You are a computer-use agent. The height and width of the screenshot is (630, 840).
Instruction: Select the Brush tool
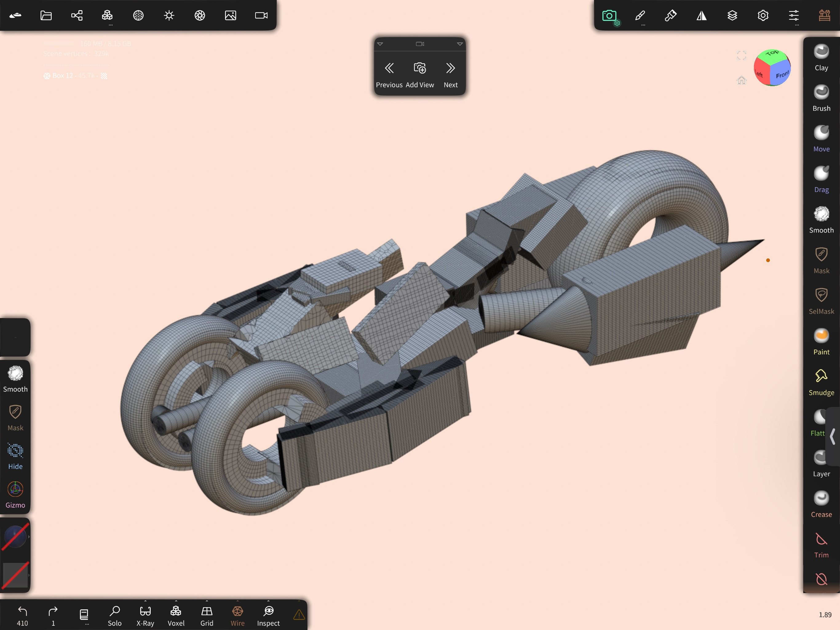[x=821, y=98]
